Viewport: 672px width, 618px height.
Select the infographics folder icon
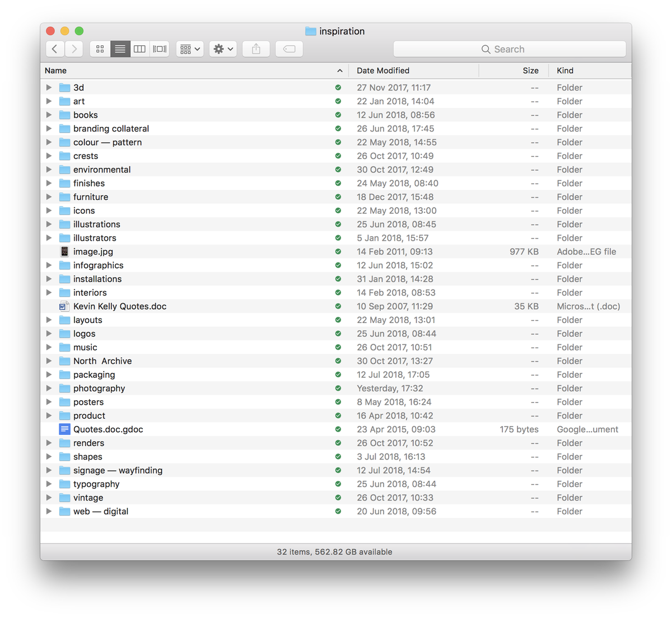pyautogui.click(x=64, y=265)
